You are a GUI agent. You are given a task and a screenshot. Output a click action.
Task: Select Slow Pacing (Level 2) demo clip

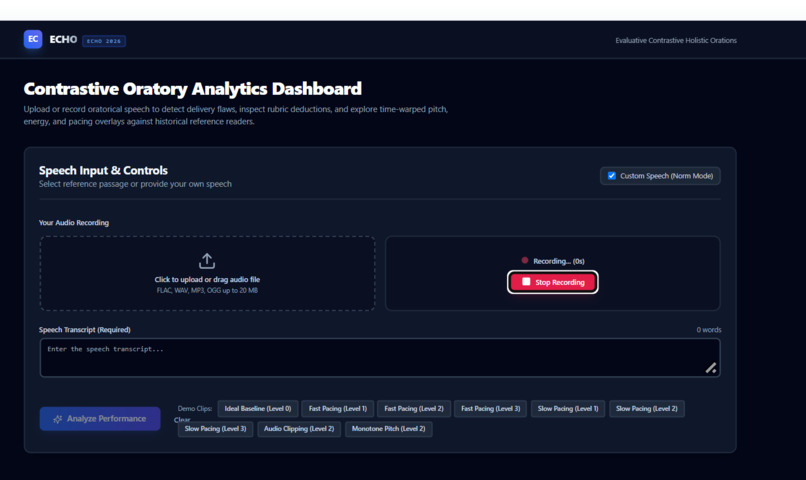(x=647, y=409)
